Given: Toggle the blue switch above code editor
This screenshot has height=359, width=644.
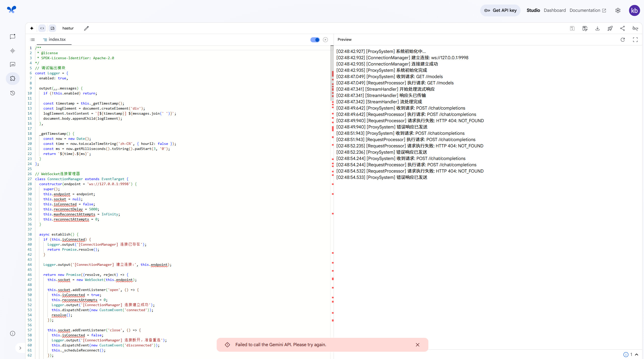Looking at the screenshot, I should (315, 40).
